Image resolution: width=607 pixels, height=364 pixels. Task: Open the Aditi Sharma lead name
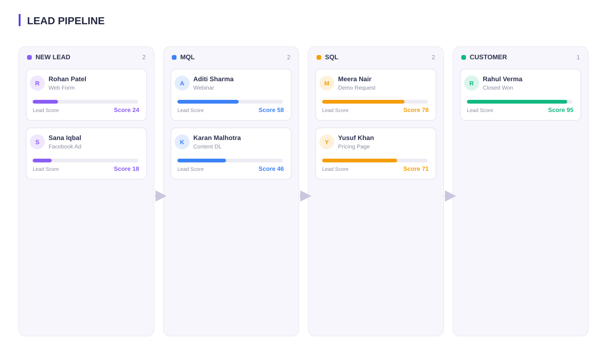213,79
